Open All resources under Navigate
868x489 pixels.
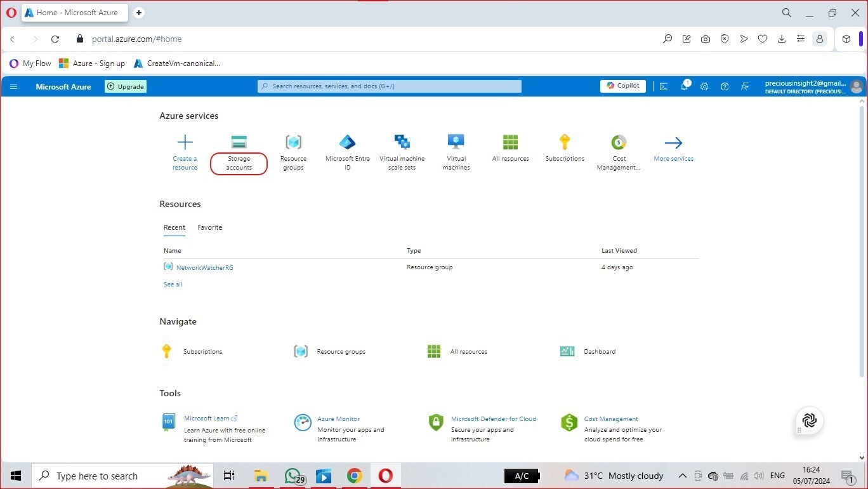click(x=457, y=351)
